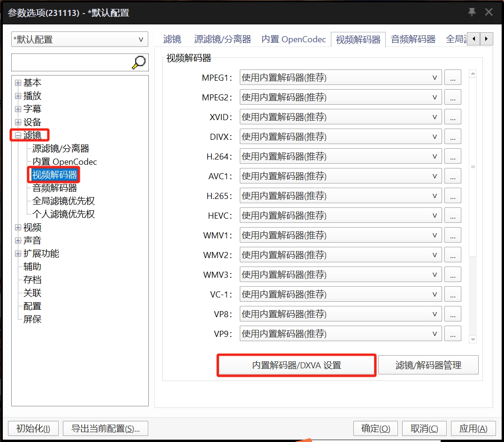The image size is (504, 442).
Task: Open VP8 decoder browse button
Action: [452, 314]
